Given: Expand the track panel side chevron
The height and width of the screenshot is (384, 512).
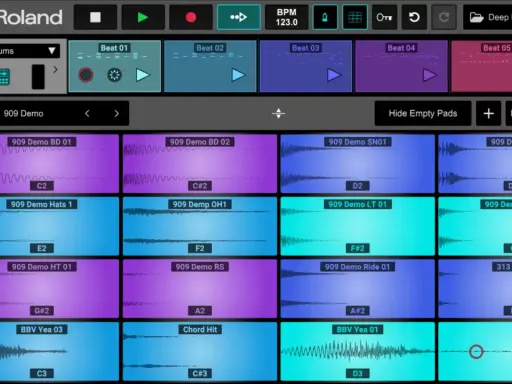Looking at the screenshot, I should (x=55, y=69).
